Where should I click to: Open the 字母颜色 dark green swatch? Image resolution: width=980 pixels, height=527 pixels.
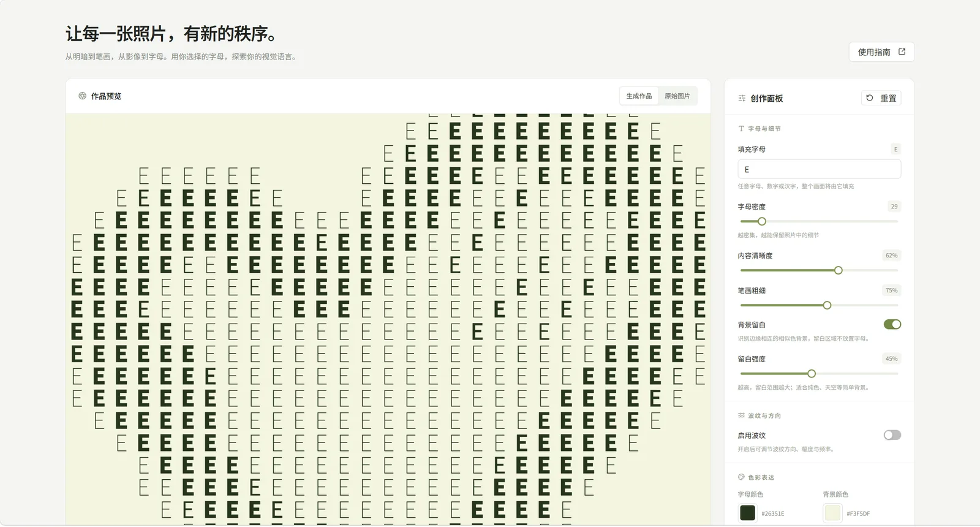[x=747, y=513]
